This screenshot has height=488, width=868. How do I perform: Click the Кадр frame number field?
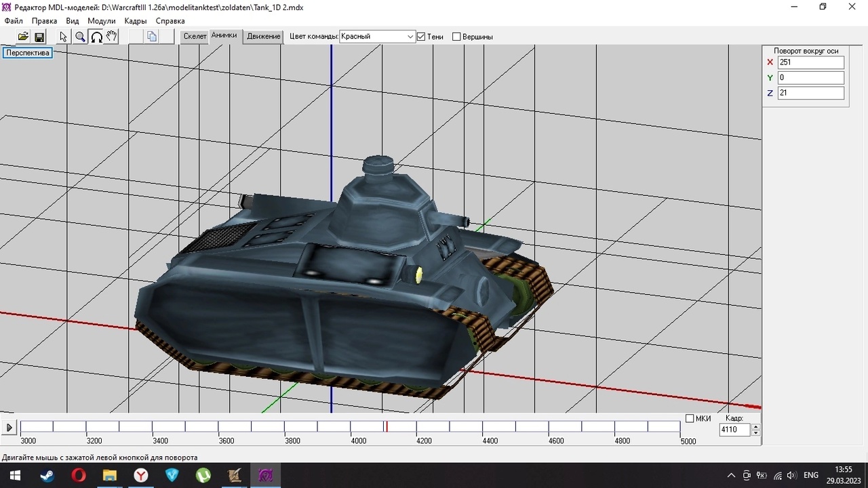click(x=735, y=430)
